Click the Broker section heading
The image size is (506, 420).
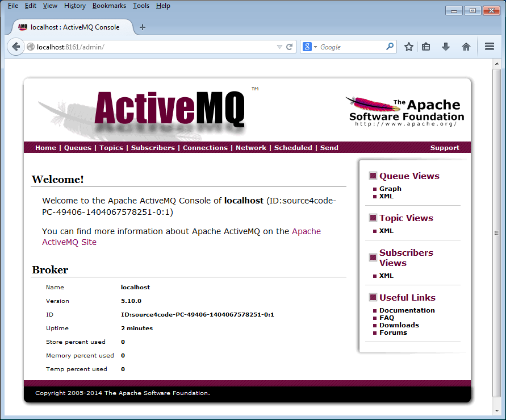point(50,269)
